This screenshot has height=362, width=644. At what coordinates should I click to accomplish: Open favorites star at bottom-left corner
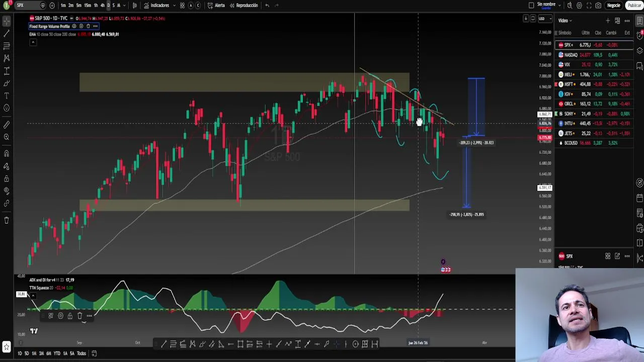[7, 347]
